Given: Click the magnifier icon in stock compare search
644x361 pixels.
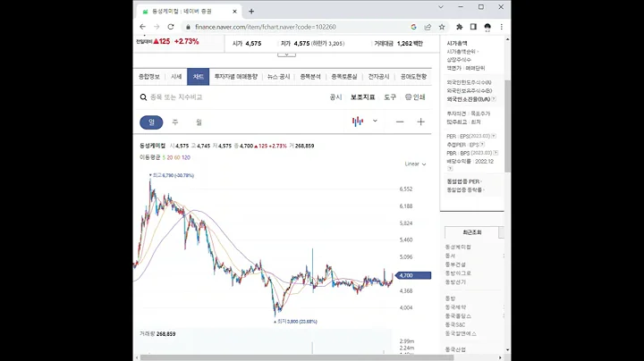Looking at the screenshot, I should pos(143,97).
